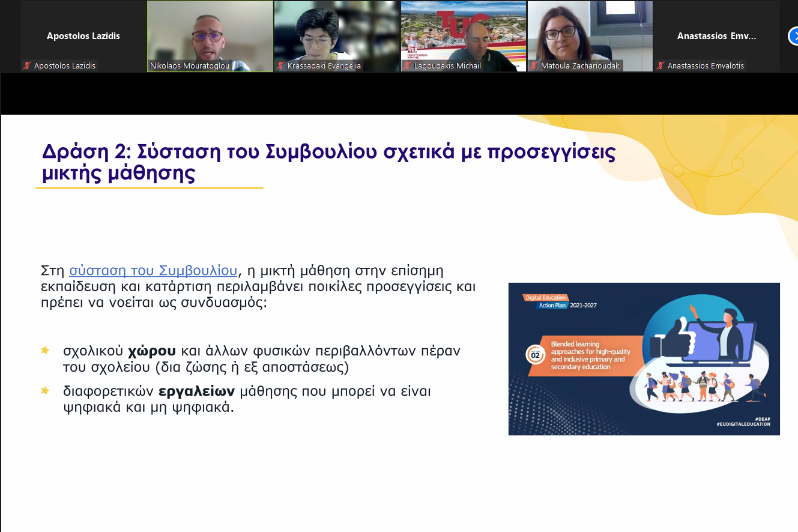The image size is (798, 532).
Task: Click the muted mic icon for Apostolos Lazidis
Action: point(27,66)
